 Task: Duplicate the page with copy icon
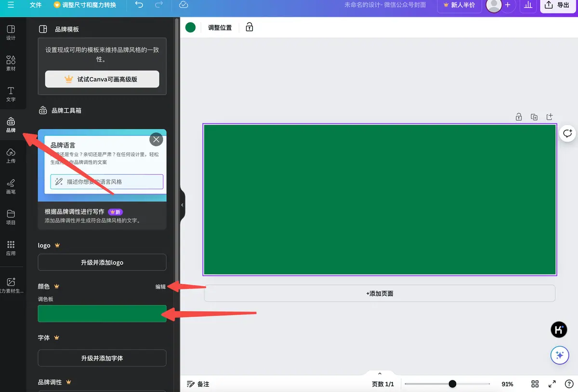[534, 117]
